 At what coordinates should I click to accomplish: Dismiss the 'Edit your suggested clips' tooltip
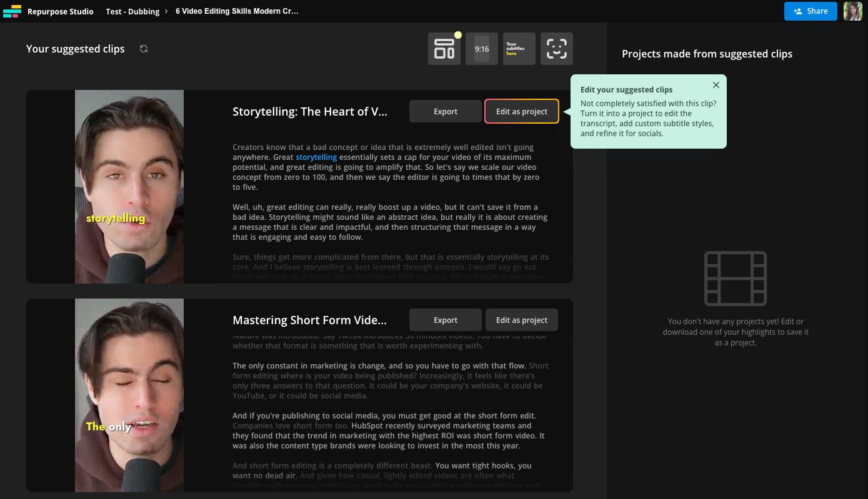[716, 85]
